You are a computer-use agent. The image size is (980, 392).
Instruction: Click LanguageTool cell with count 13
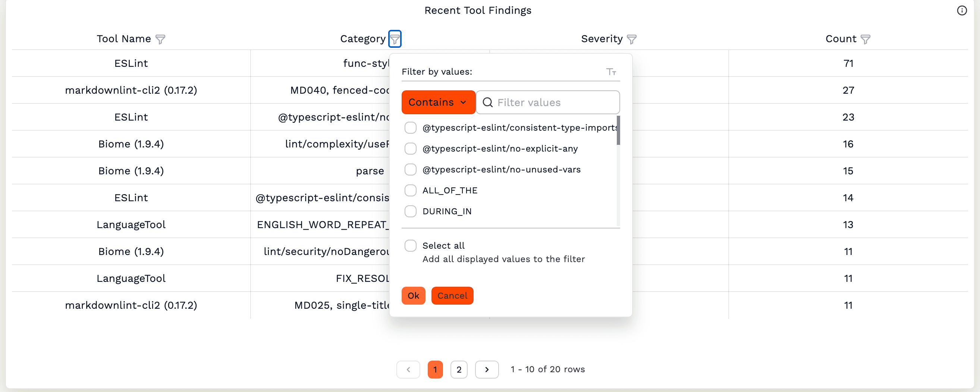click(131, 225)
